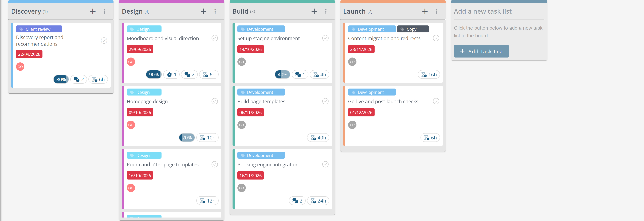Open comment on Set up staging environment
Viewport: 644px width, 221px height.
pyautogui.click(x=300, y=74)
